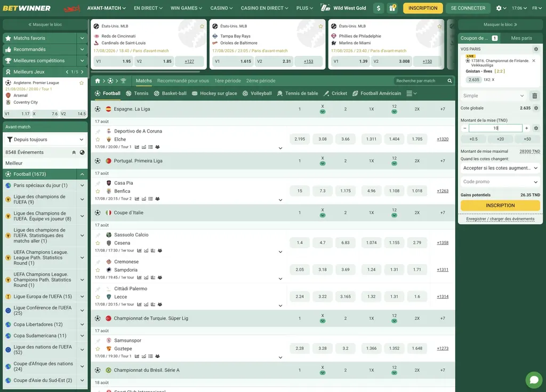Click the yellow INSCRIPTION header button
546x392 pixels.
tap(423, 8)
